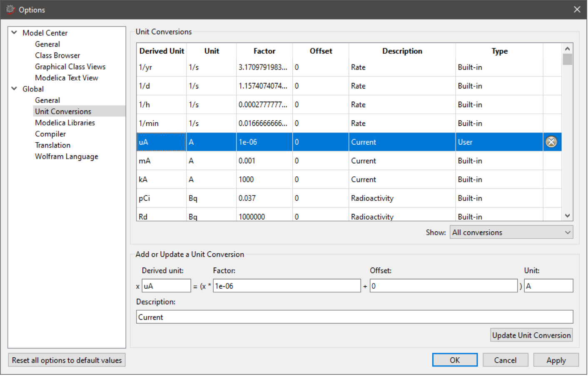Click the User type cell

[500, 142]
